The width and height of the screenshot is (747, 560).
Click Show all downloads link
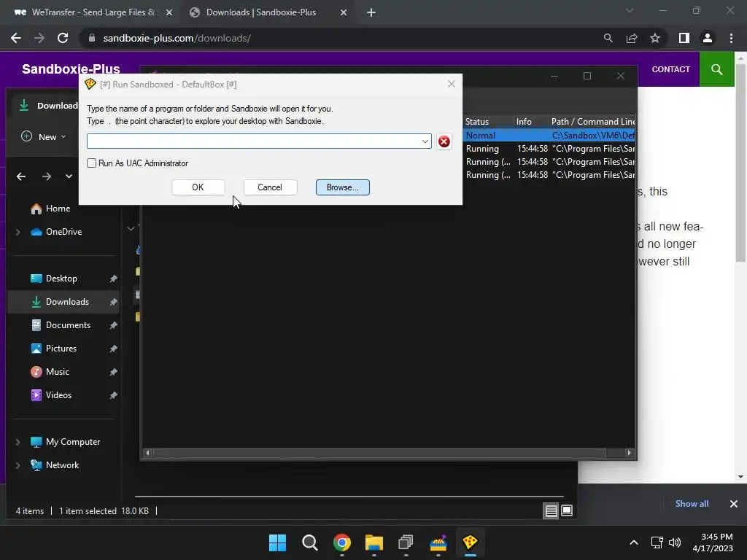(x=692, y=504)
